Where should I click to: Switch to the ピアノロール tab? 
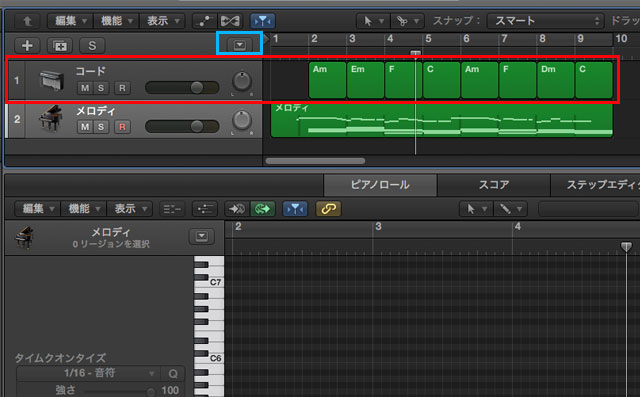pos(380,185)
